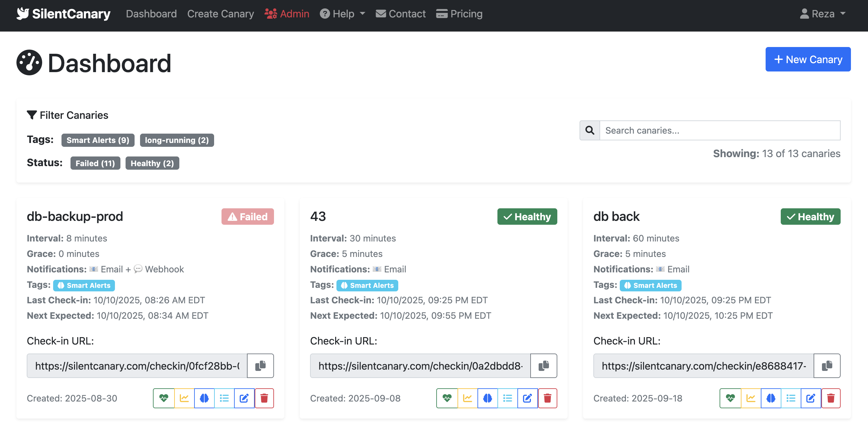Screen dimensions: 868x425
Task: View activity log list for db-backup-prod
Action: click(224, 398)
